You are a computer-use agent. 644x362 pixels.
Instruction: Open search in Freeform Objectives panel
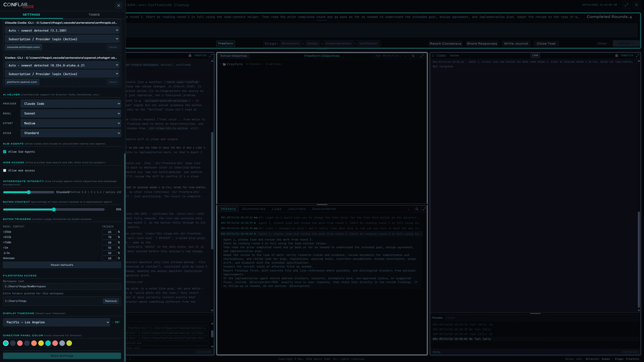click(413, 56)
